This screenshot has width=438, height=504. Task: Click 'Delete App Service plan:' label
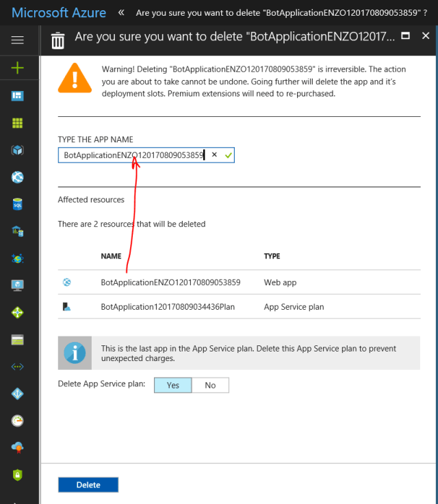click(x=101, y=384)
